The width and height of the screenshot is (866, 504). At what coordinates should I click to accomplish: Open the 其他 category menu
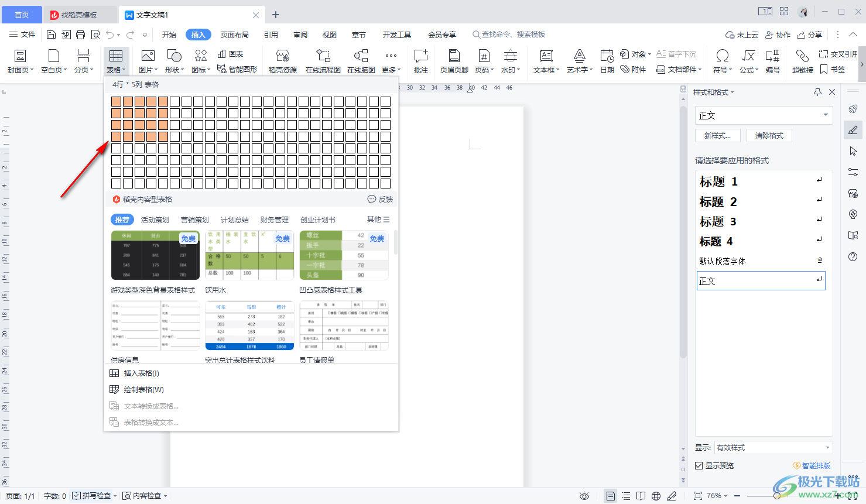click(x=378, y=220)
